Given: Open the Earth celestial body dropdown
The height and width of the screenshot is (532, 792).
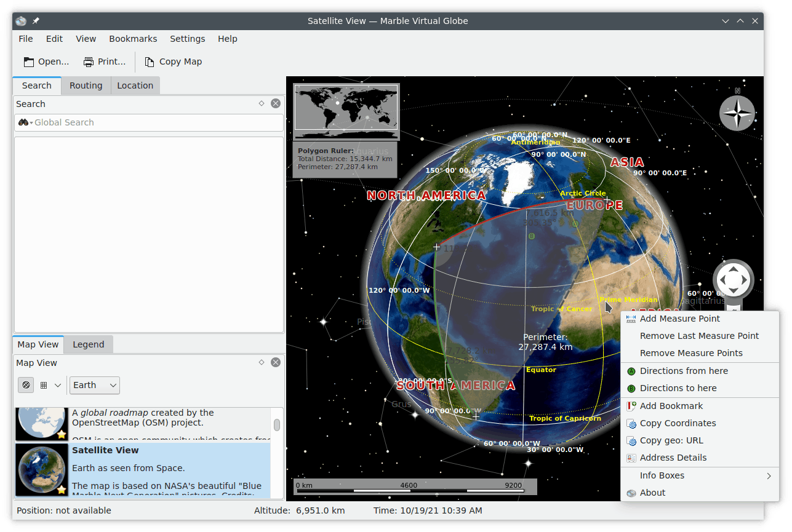Looking at the screenshot, I should click(x=95, y=385).
